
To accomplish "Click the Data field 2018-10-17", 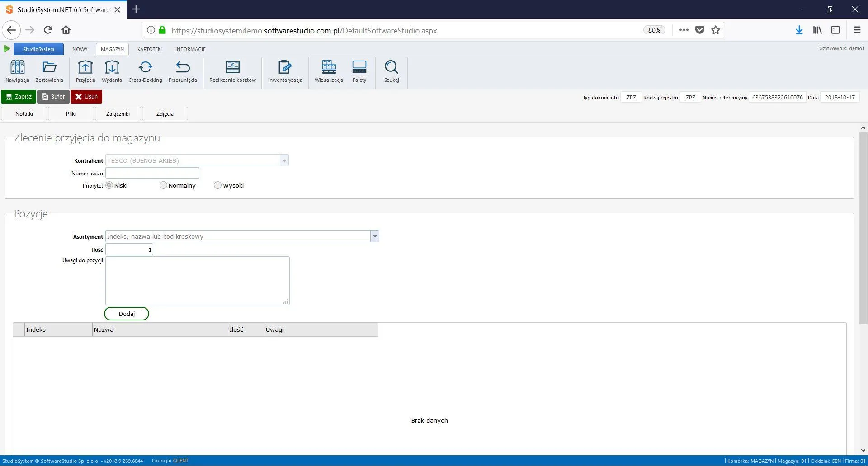I will (x=840, y=97).
